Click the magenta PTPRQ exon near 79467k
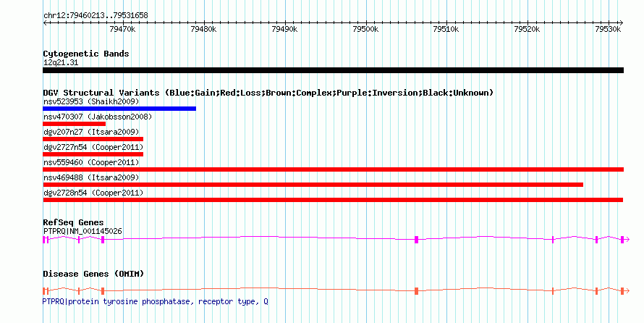Image resolution: width=644 pixels, height=323 pixels. pyautogui.click(x=103, y=240)
